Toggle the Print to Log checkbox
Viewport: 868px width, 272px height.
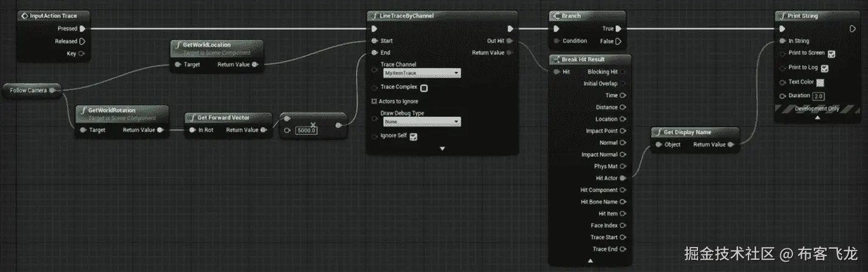[x=825, y=68]
